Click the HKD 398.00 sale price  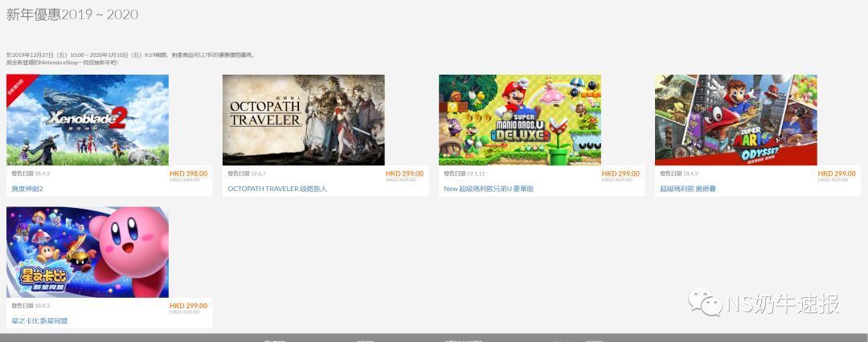click(188, 173)
